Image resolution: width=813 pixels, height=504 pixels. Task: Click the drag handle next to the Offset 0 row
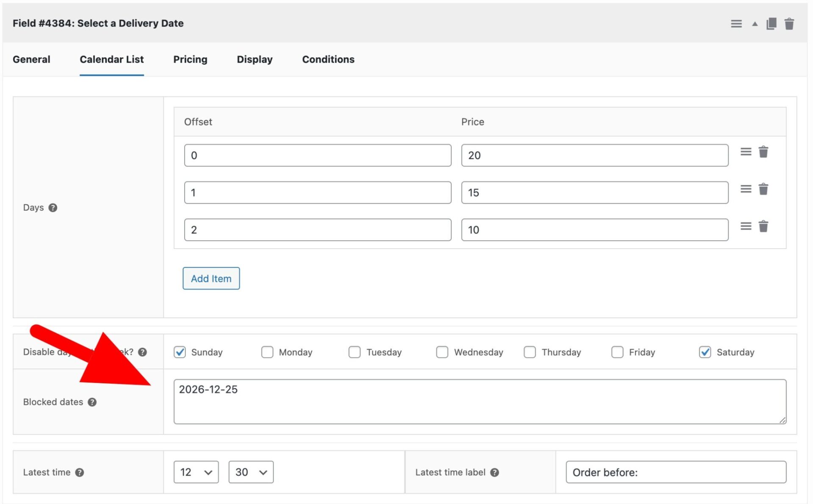(746, 152)
